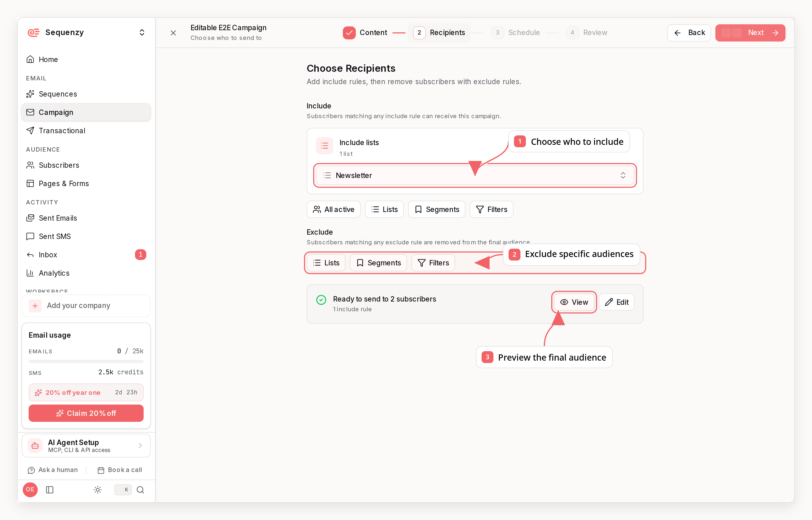This screenshot has width=812, height=520.
Task: Jump to the Schedule step
Action: click(516, 33)
